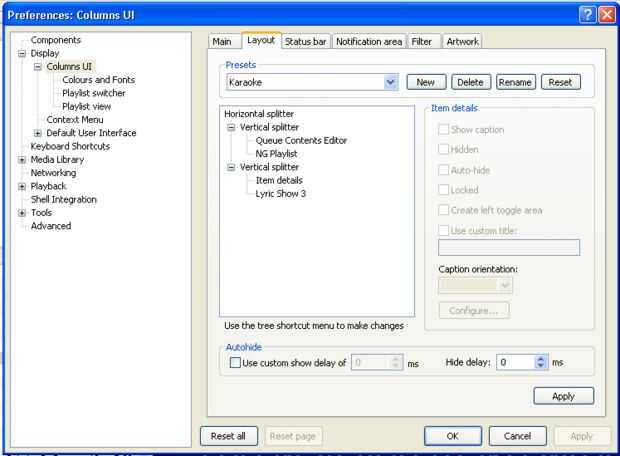
Task: Select Components in the preferences tree
Action: click(56, 40)
